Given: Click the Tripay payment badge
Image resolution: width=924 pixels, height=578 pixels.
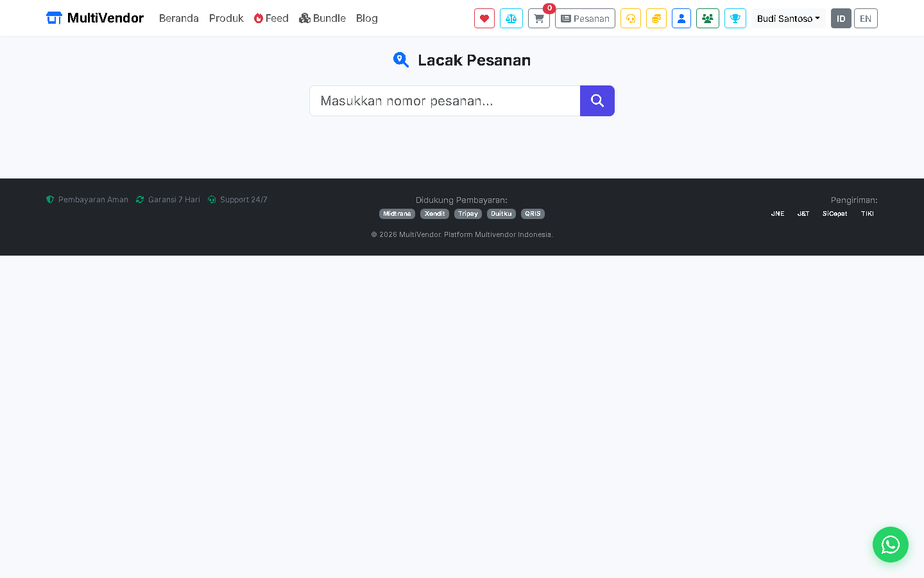Looking at the screenshot, I should pos(468,214).
